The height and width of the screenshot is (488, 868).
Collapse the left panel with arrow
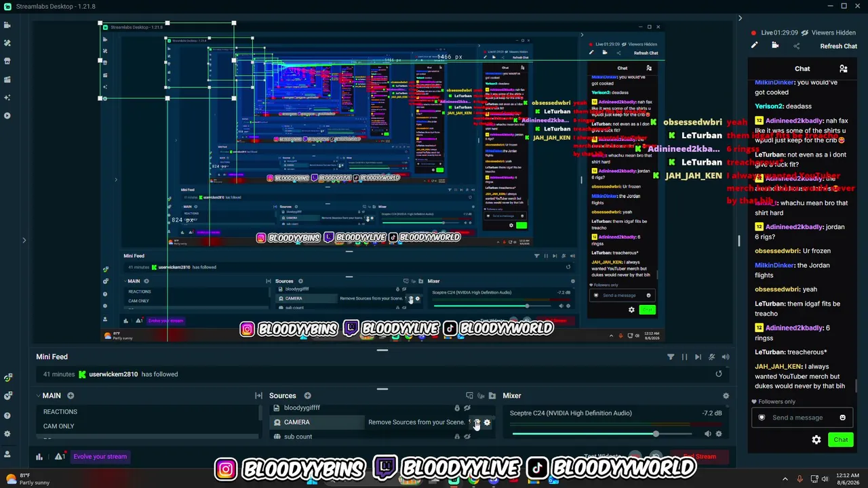24,240
